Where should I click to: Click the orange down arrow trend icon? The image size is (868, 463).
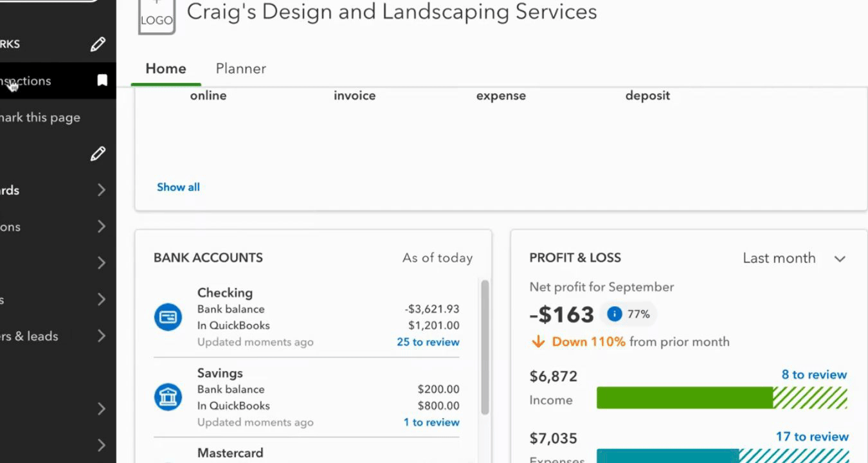[x=538, y=341]
